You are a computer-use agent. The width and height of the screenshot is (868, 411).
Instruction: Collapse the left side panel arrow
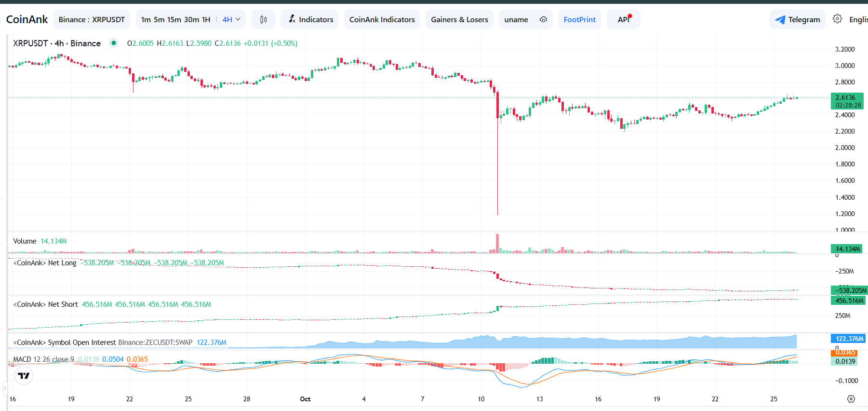tap(5, 388)
